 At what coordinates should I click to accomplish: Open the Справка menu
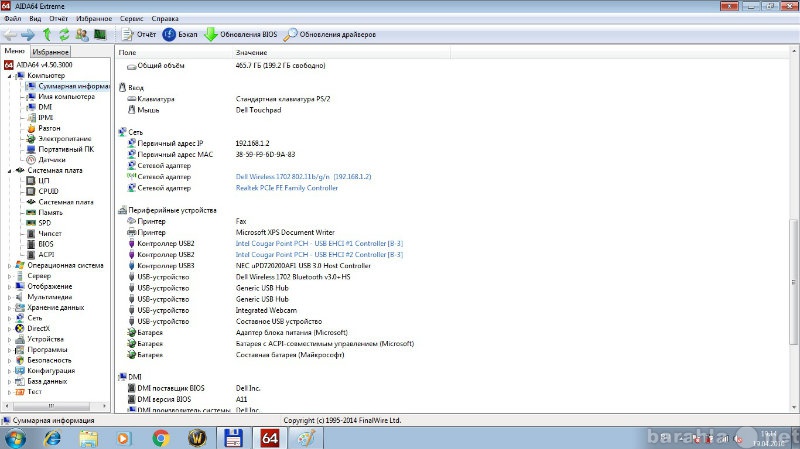[165, 18]
